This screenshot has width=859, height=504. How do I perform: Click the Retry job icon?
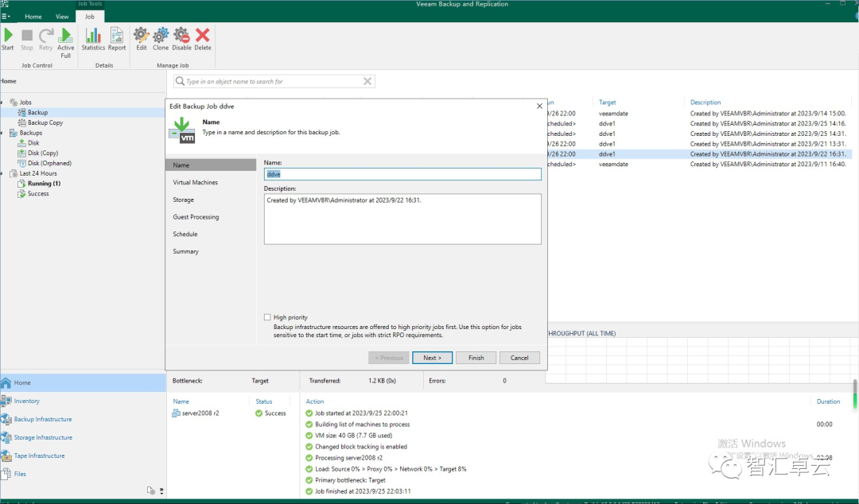46,40
